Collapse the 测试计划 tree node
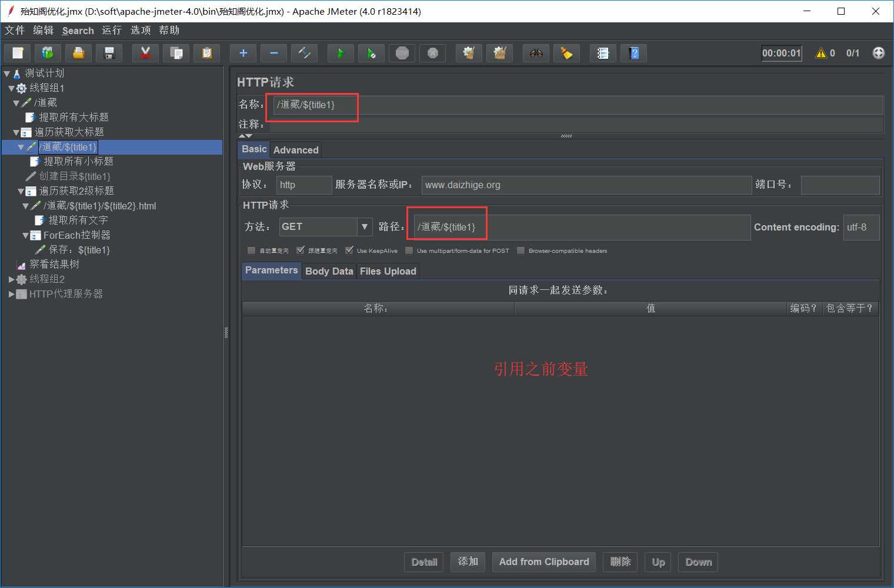 (x=7, y=73)
